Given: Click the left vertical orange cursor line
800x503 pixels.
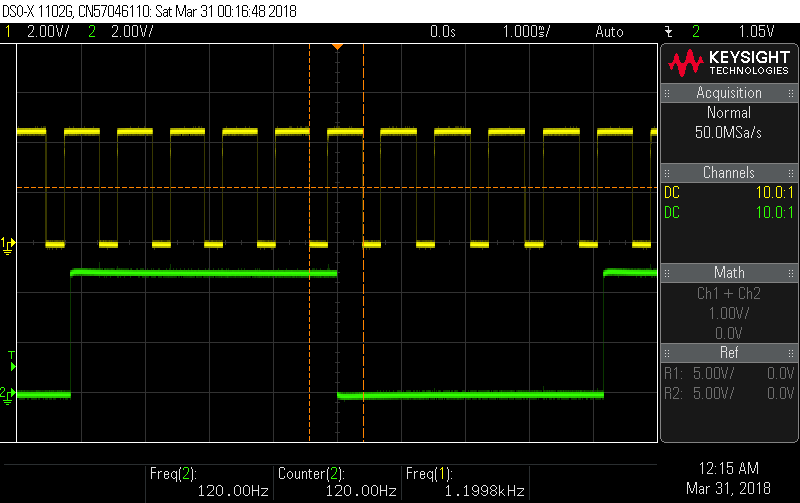Looking at the screenshot, I should pos(310,243).
